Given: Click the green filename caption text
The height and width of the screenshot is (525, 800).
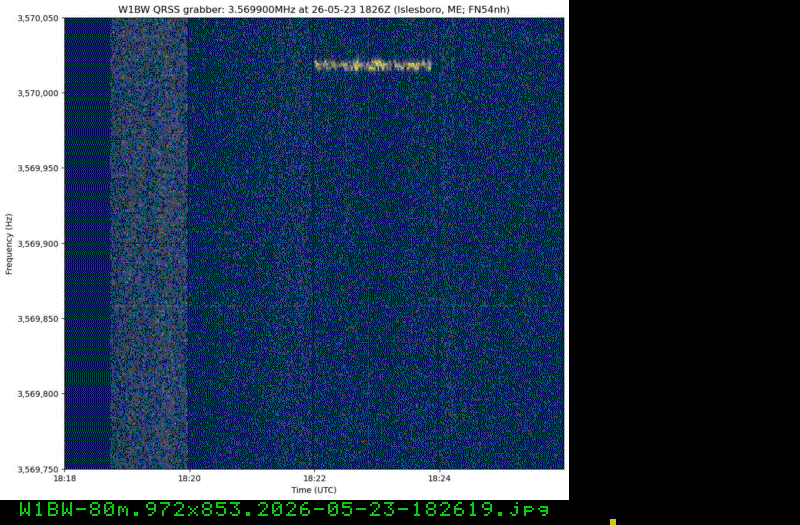Looking at the screenshot, I should 284,509.
